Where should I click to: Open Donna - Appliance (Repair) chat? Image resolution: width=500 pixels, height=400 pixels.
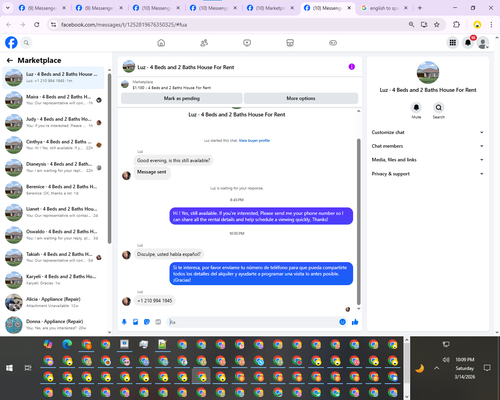(x=53, y=325)
